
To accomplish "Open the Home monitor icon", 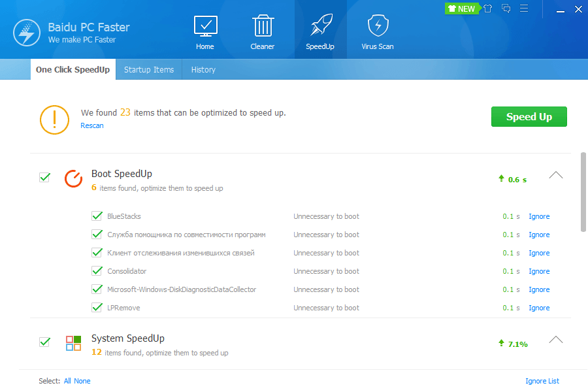I will click(205, 26).
